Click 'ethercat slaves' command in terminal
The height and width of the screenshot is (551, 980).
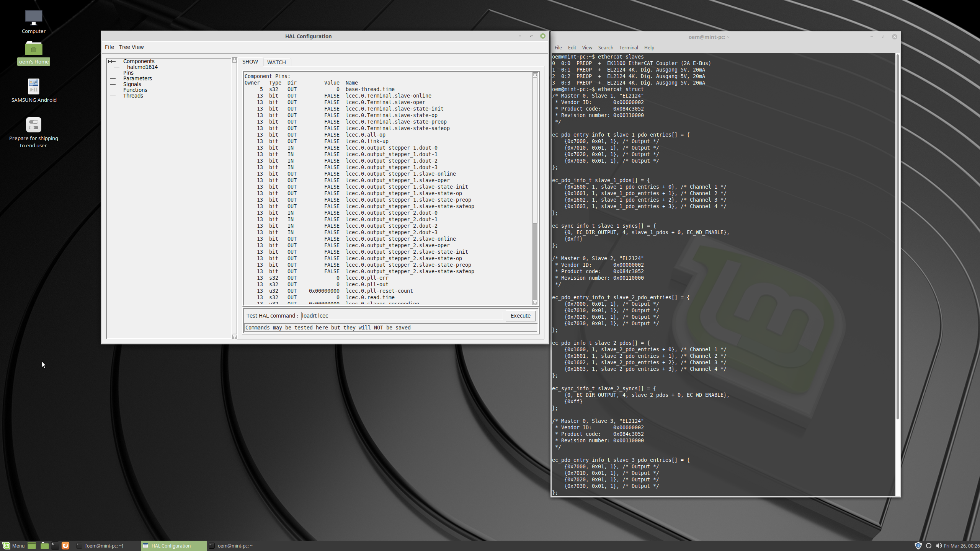pos(621,57)
